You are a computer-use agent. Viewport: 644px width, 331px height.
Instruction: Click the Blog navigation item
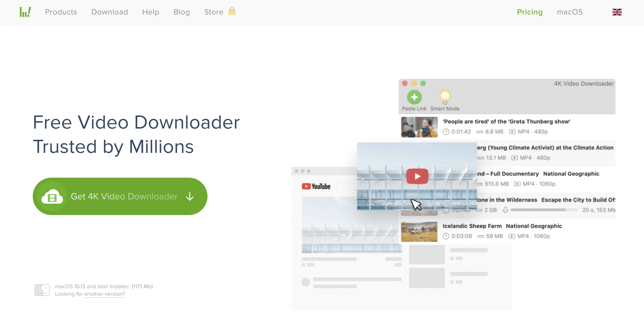[182, 12]
